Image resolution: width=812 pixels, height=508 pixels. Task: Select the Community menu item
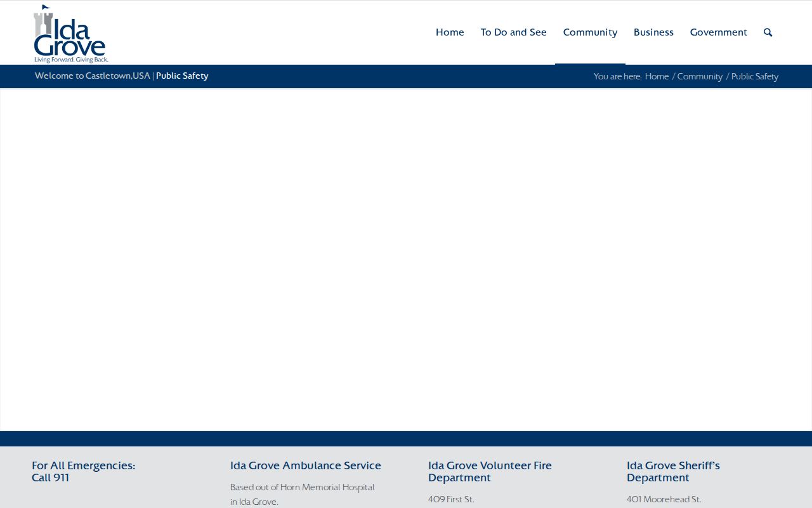(590, 32)
